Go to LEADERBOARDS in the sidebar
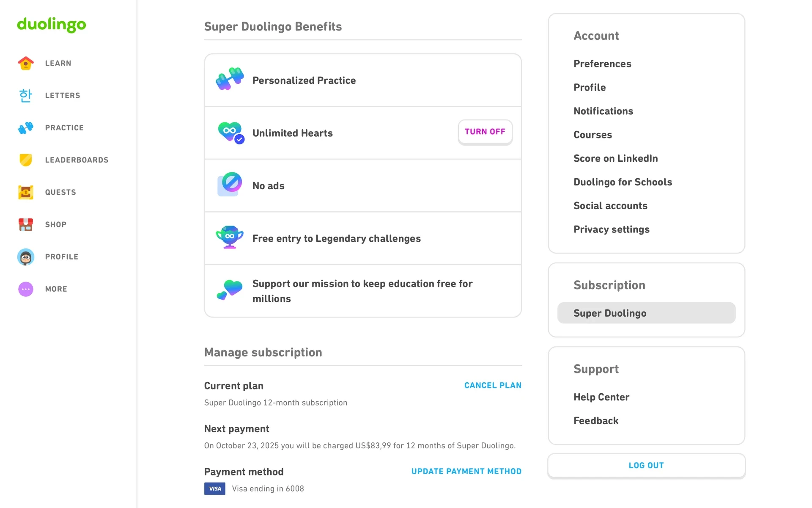 point(77,160)
